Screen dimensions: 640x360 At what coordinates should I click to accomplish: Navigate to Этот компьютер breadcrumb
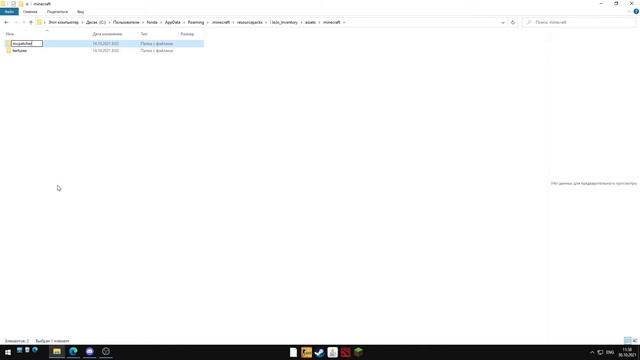64,22
